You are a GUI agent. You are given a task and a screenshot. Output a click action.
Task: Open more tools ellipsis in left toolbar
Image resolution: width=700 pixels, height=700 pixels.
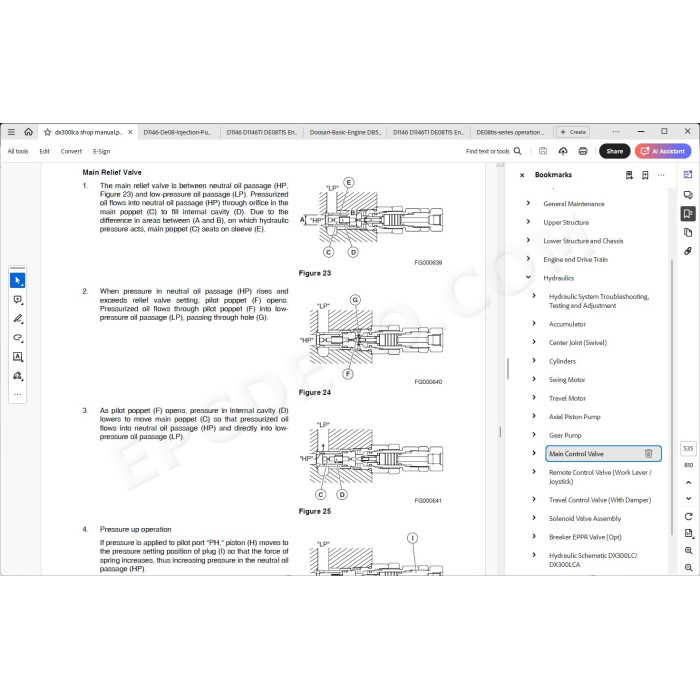click(x=18, y=394)
